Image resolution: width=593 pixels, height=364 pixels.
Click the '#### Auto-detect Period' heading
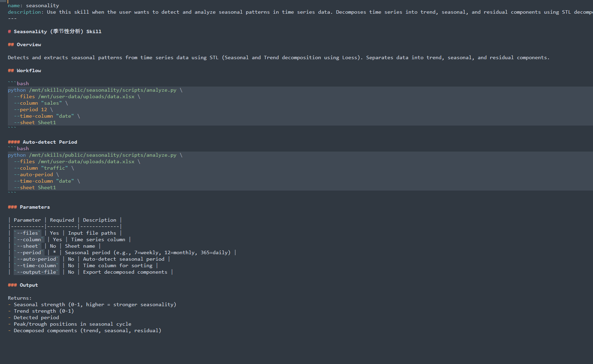pos(42,142)
